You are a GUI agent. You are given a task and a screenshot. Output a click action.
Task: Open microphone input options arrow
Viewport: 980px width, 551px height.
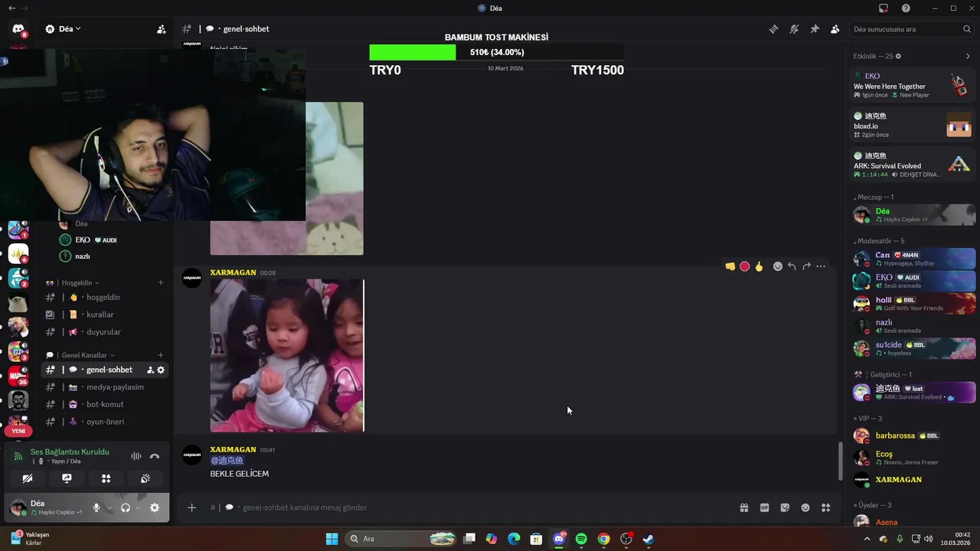click(x=109, y=507)
